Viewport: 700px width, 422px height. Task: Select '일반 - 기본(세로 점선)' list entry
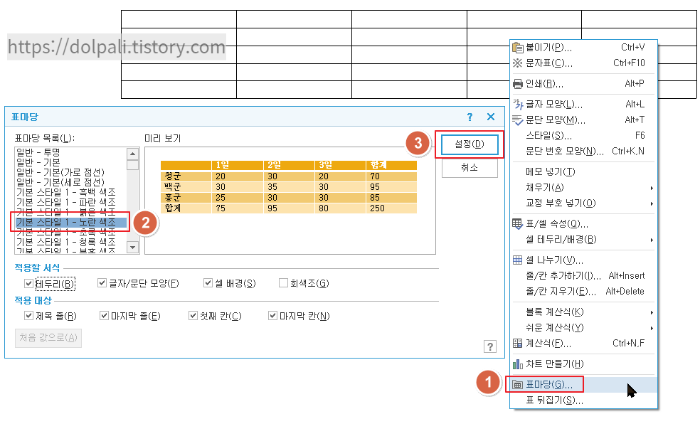(x=60, y=182)
